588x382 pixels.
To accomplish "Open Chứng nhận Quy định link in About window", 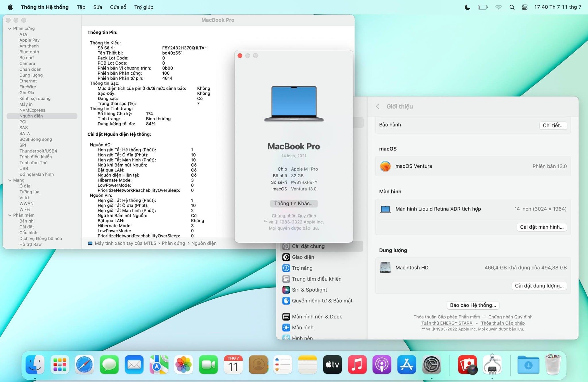I will (294, 216).
